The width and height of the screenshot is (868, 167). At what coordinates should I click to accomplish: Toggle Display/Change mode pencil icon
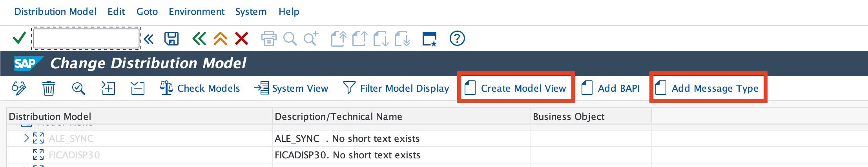tap(19, 88)
